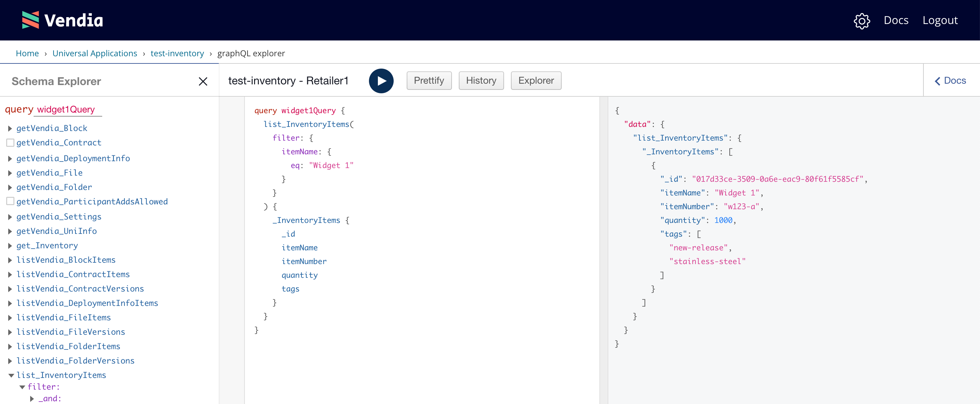980x404 pixels.
Task: Expand getVendia_DeploymentInfo node
Action: click(x=10, y=159)
